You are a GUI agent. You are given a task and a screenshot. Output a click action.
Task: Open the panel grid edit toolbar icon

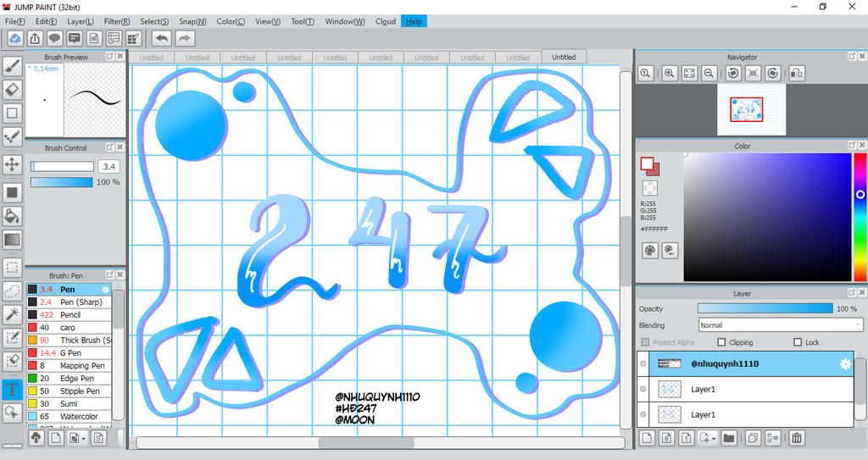133,38
